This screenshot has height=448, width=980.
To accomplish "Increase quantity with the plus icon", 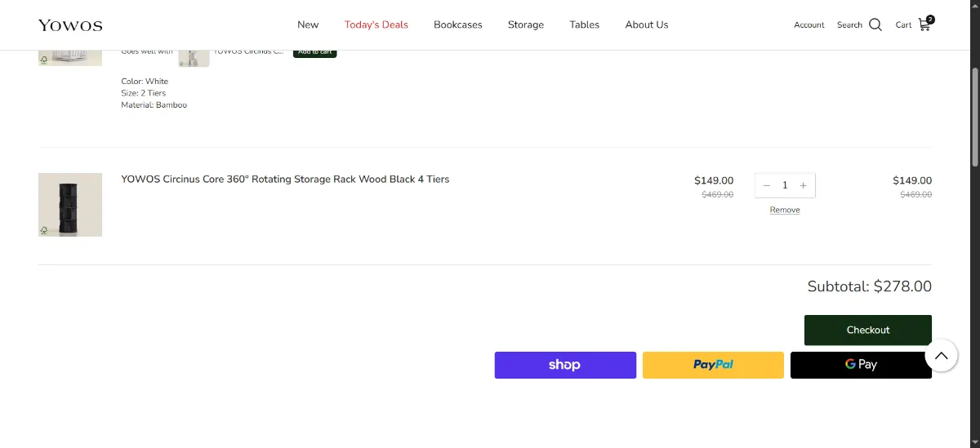I will pos(804,185).
